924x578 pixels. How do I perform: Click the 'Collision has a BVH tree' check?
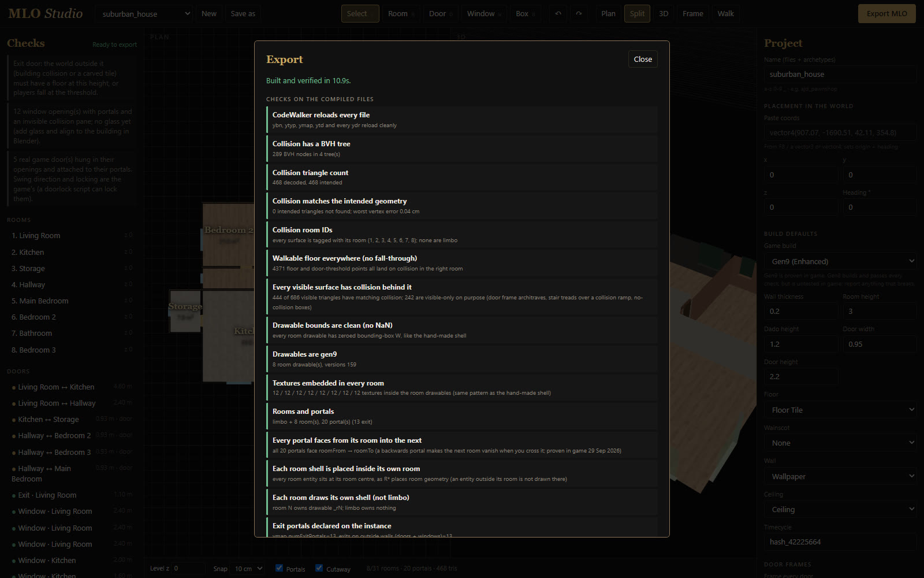click(462, 149)
